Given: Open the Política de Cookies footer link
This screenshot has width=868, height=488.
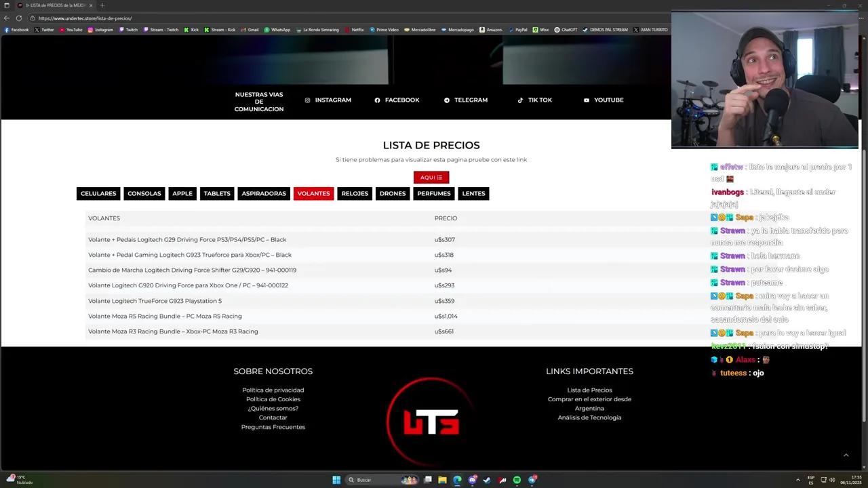Looking at the screenshot, I should point(273,399).
